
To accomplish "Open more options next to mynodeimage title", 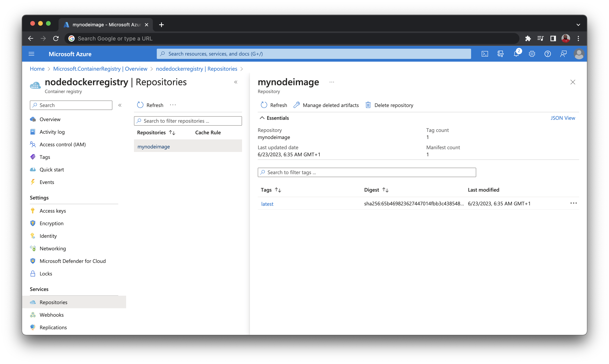I will [332, 82].
